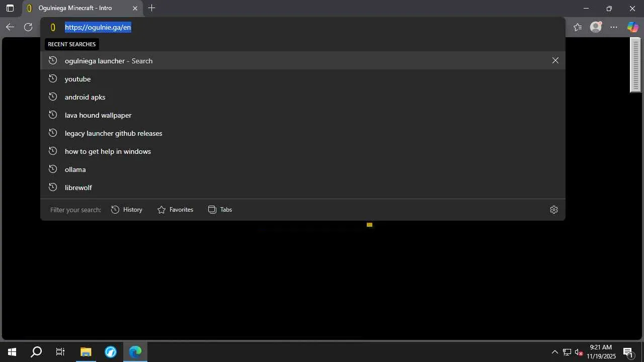
Task: Open Task View on taskbar
Action: (60, 352)
